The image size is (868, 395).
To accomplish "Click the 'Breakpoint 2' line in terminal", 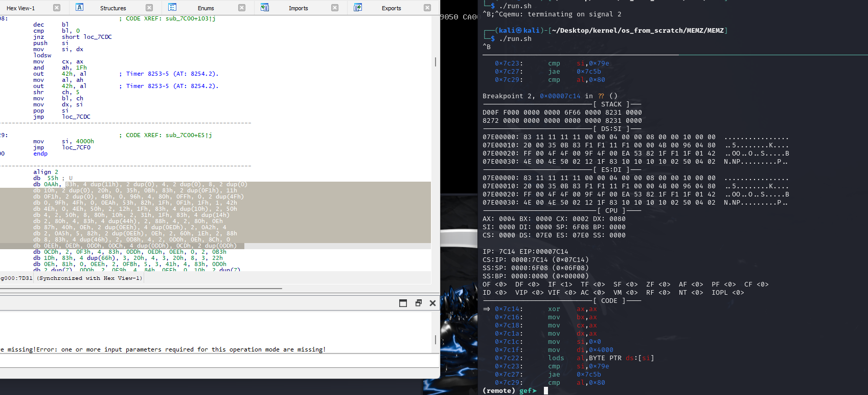I will (550, 96).
